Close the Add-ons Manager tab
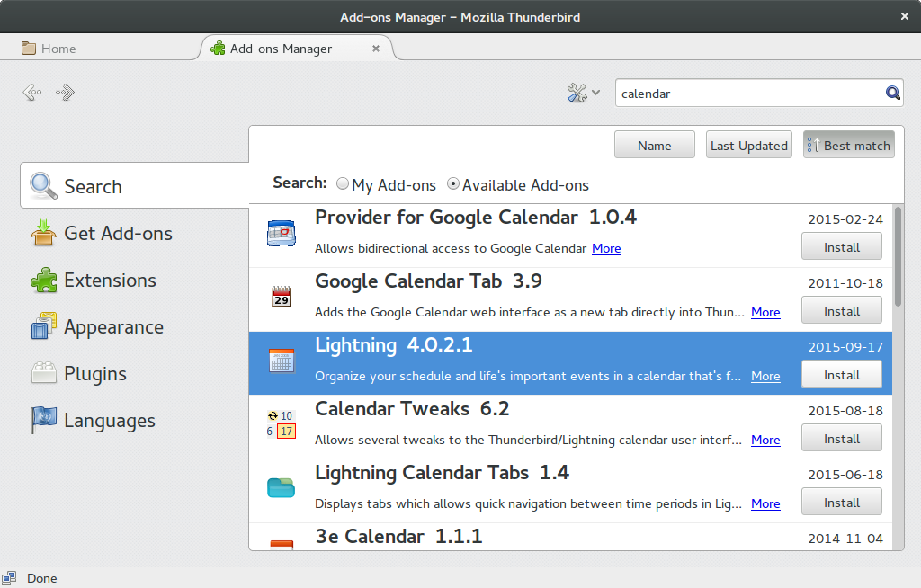This screenshot has height=588, width=921. [376, 49]
